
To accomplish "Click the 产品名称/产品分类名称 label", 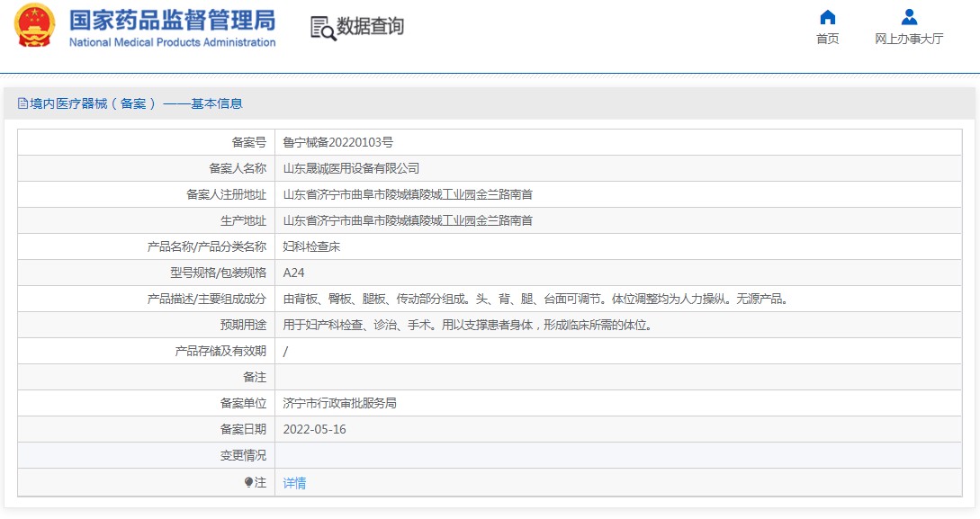I will coord(207,246).
